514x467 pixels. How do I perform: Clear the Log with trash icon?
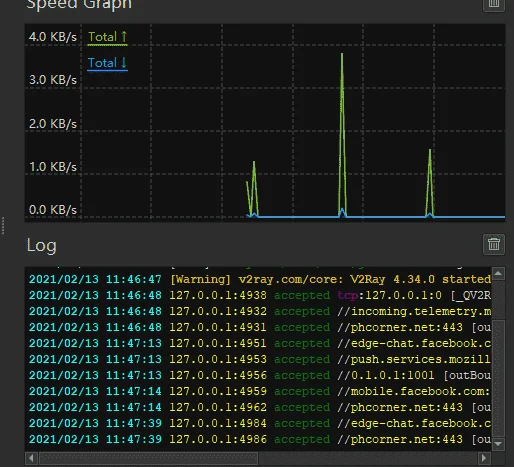pyautogui.click(x=494, y=244)
